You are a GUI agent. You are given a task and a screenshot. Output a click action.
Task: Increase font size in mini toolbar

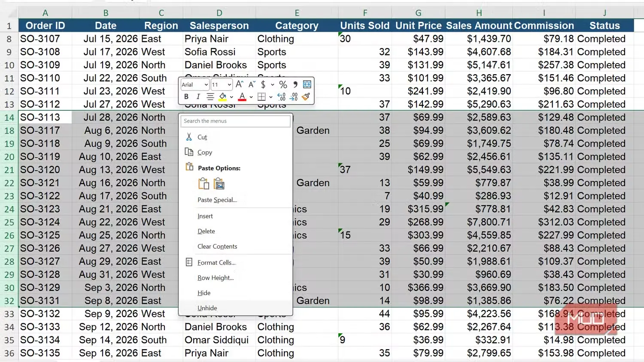tap(240, 84)
